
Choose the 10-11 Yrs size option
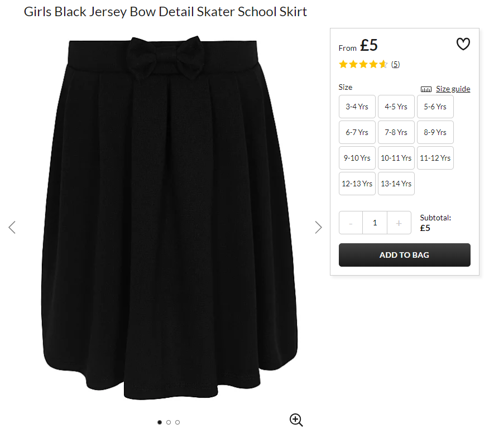(x=396, y=158)
